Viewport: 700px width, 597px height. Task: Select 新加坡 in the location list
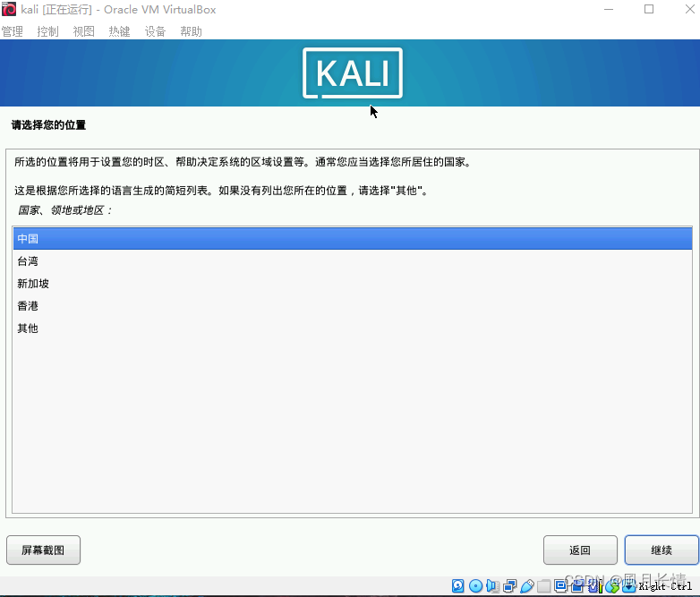(x=353, y=284)
